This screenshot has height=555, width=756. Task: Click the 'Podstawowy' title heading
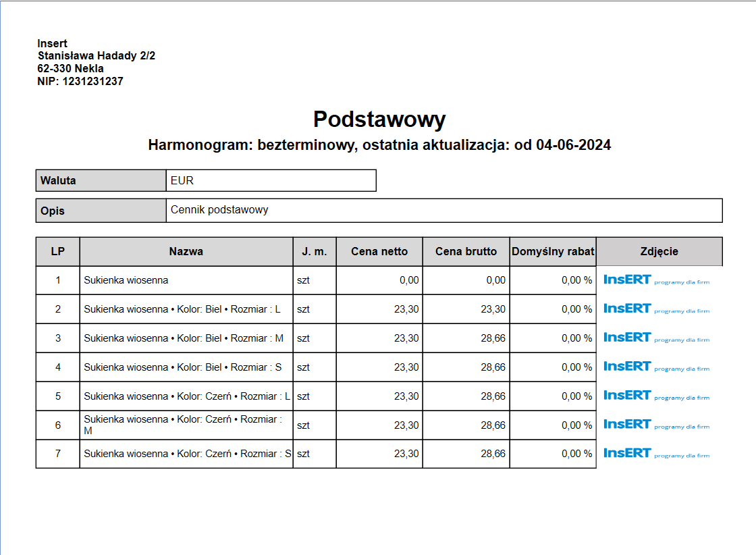coord(379,119)
